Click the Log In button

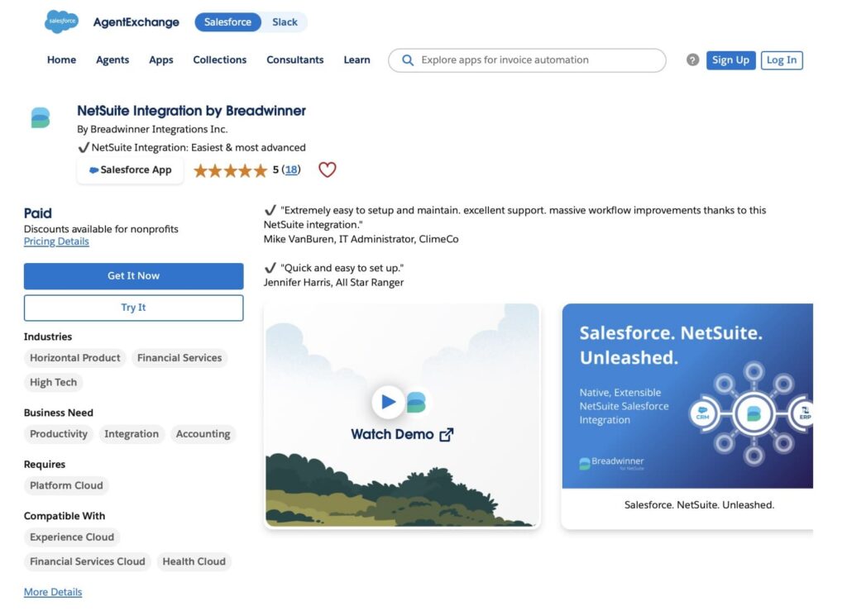pyautogui.click(x=782, y=60)
